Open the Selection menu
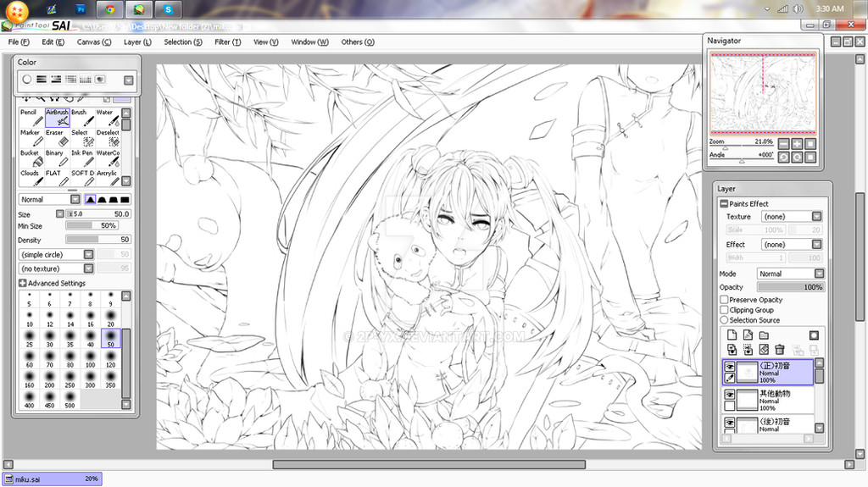868x487 pixels. [183, 42]
